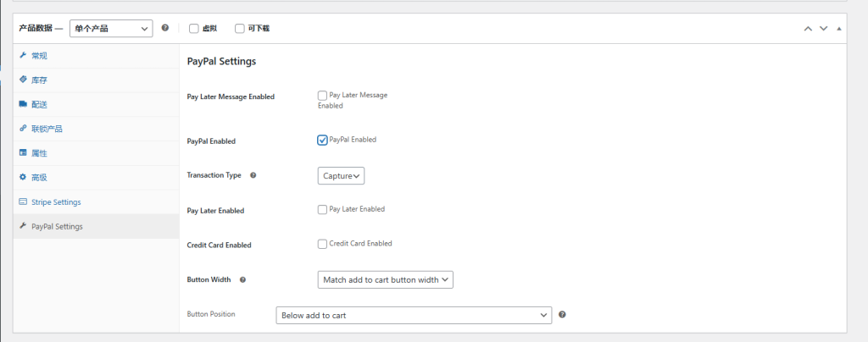Enable the Credit Card Enabled checkbox
Image resolution: width=868 pixels, height=342 pixels.
coord(322,244)
